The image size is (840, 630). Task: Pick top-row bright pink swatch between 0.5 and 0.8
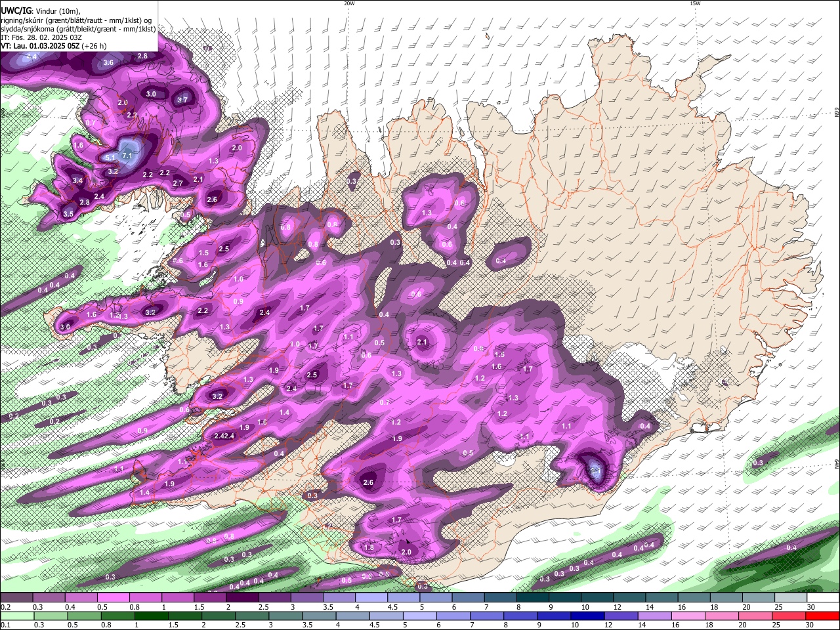click(x=114, y=598)
